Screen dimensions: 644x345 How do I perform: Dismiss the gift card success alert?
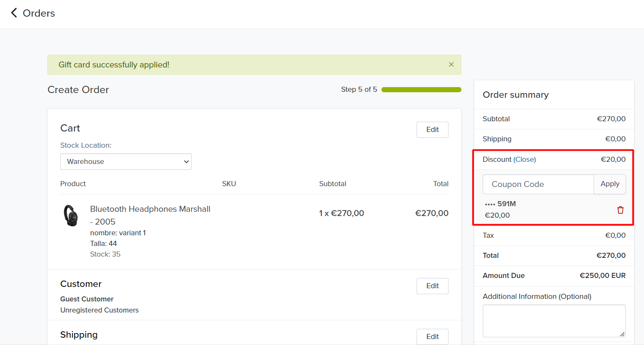click(451, 64)
